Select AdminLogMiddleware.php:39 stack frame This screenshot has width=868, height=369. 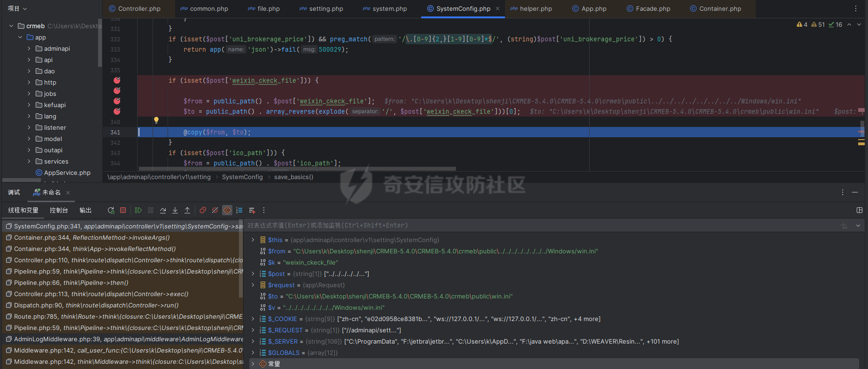[123, 339]
